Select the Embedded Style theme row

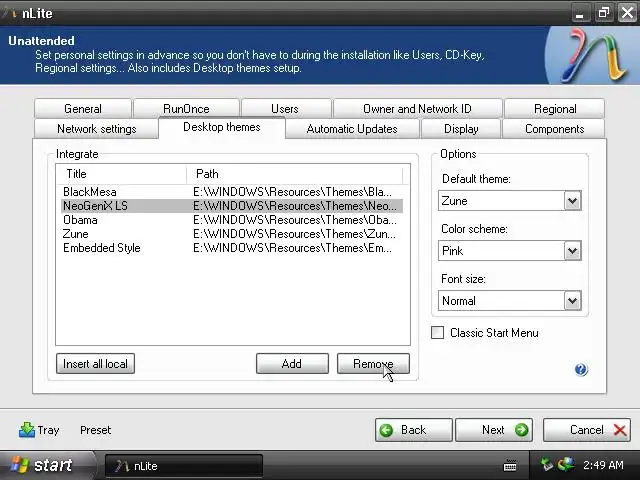pos(232,248)
